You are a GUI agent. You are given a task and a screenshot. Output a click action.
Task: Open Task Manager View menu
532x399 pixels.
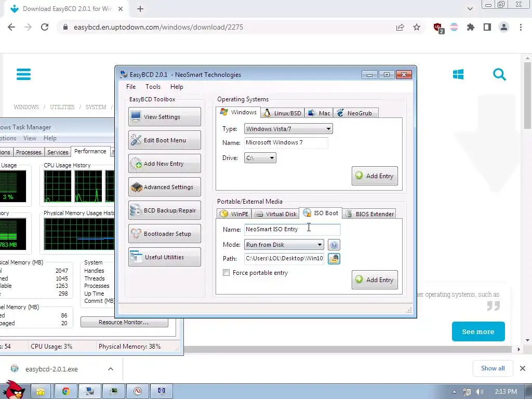pos(30,138)
